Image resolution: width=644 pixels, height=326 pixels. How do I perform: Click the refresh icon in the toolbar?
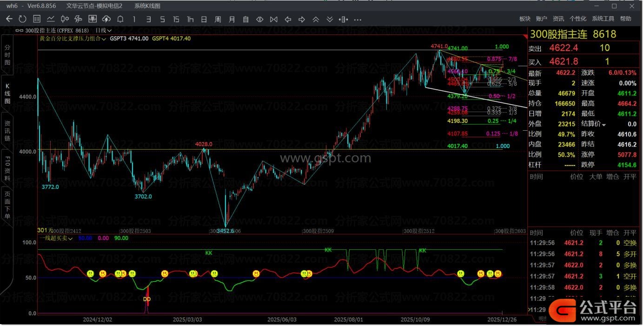[x=22, y=19]
